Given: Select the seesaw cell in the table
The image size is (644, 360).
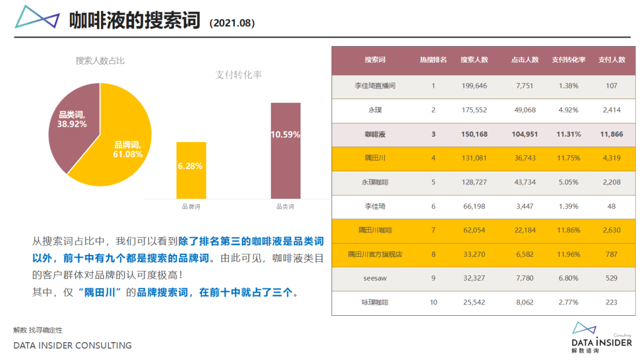Looking at the screenshot, I should coord(375,279).
